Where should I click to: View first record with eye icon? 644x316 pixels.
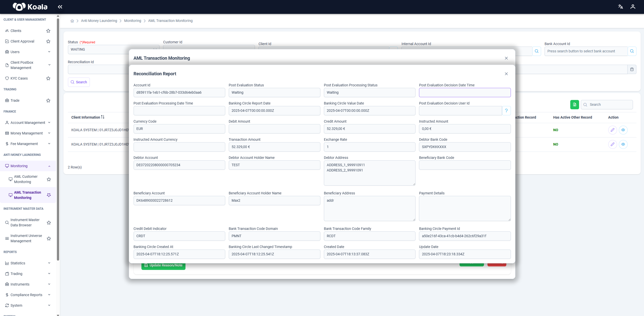(x=623, y=130)
